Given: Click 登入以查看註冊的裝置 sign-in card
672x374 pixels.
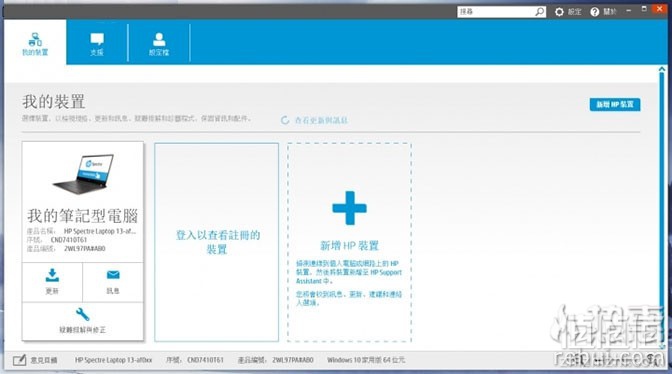Looking at the screenshot, I should [216, 242].
